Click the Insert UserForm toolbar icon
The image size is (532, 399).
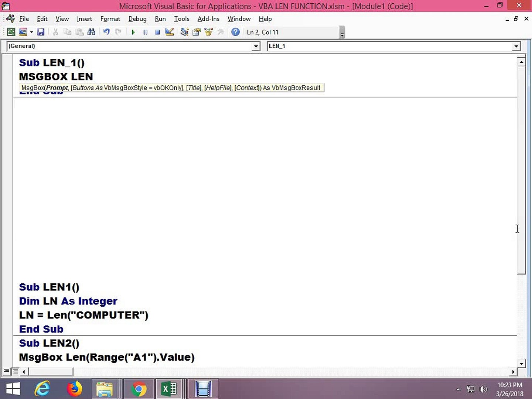(23, 32)
